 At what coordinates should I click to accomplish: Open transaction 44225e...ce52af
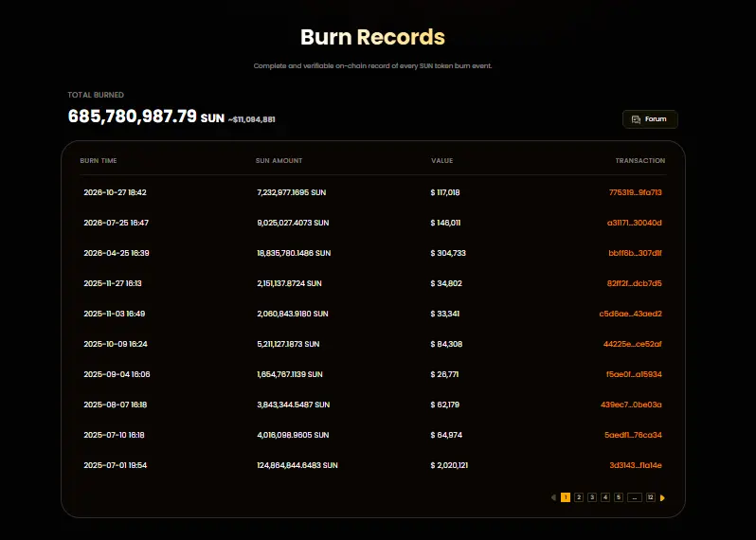point(632,344)
